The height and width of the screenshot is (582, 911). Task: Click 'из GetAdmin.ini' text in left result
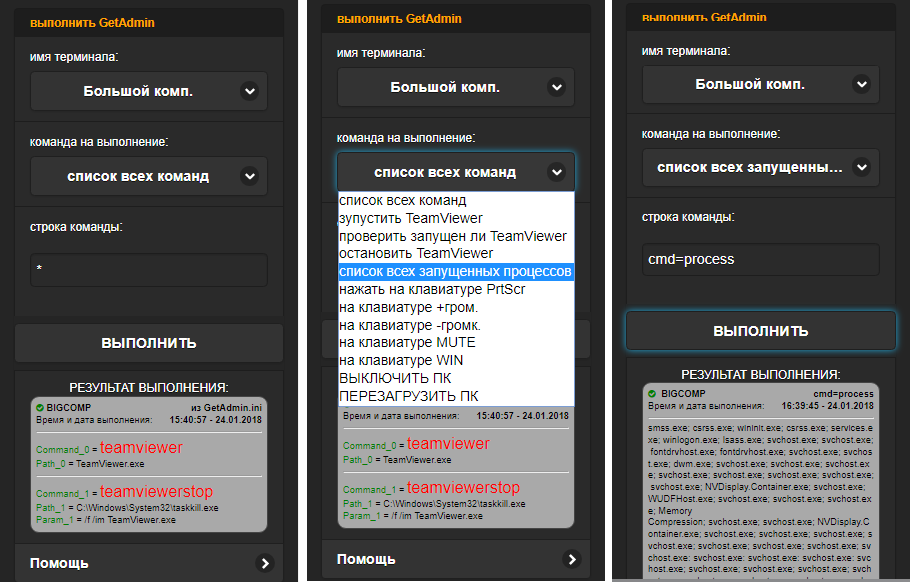point(227,408)
